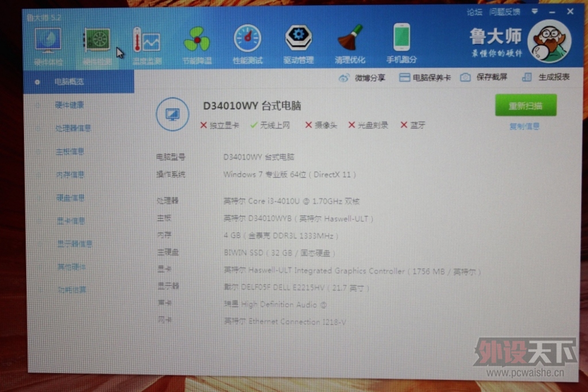This screenshot has width=588, height=392.
Task: Click the 4 GB DDR3L 1333MHz value
Action: (x=281, y=236)
